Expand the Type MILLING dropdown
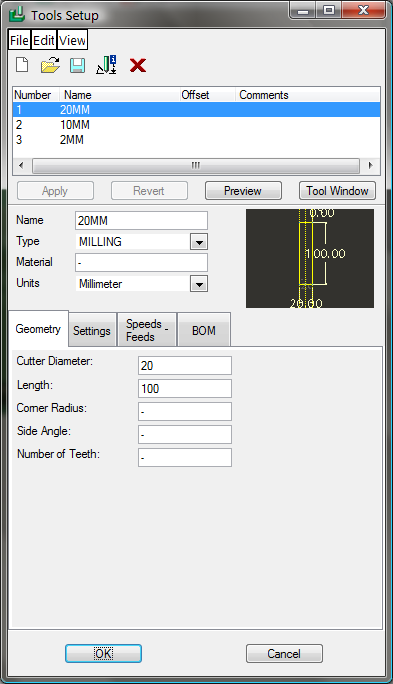 [199, 242]
